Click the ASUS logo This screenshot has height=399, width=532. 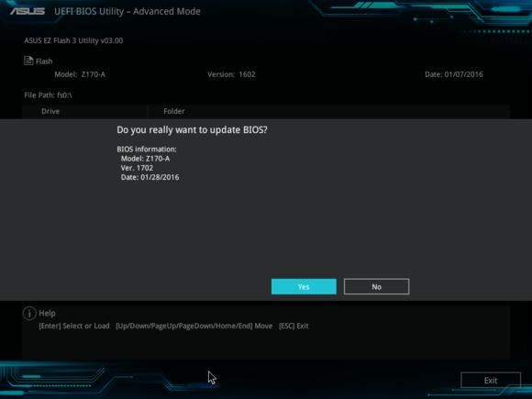pyautogui.click(x=28, y=11)
